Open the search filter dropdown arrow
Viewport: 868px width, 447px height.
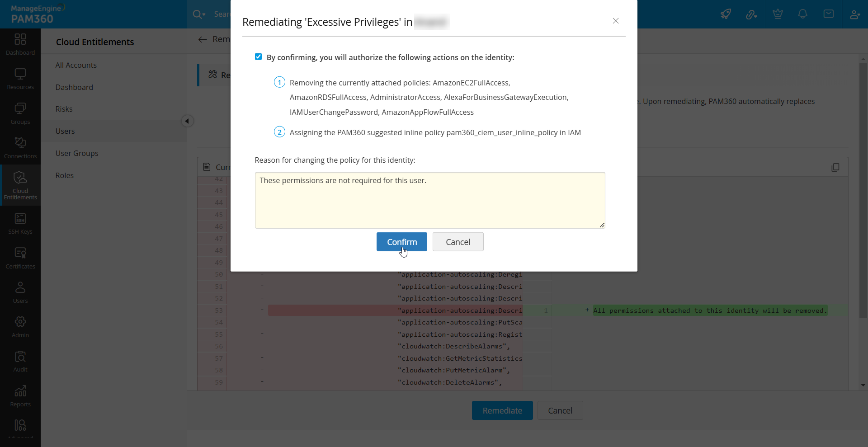click(204, 14)
